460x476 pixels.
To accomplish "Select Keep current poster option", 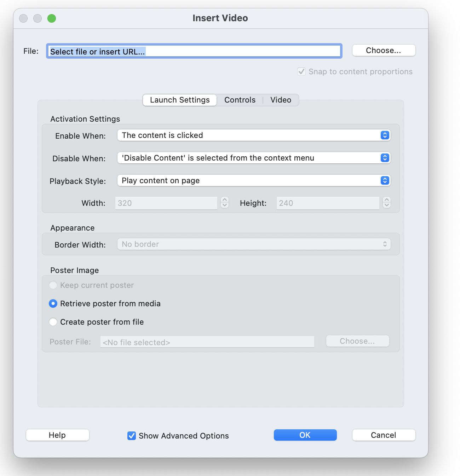I will (53, 285).
